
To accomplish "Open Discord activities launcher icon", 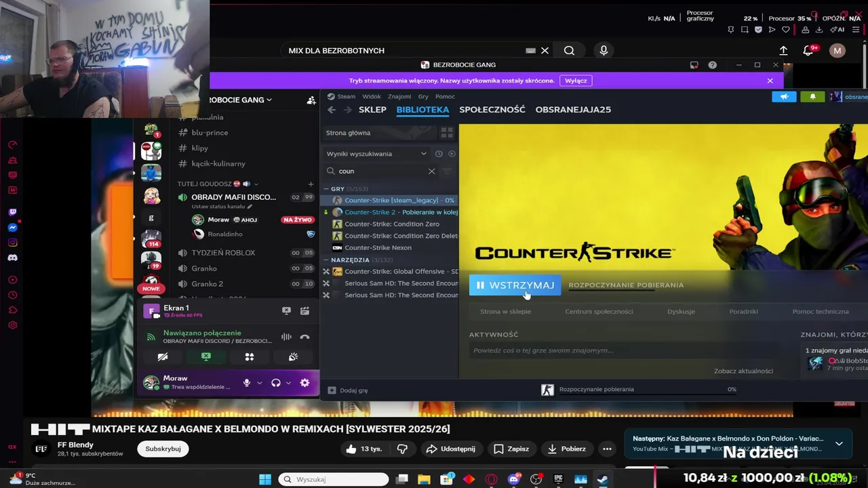I will coord(250,357).
